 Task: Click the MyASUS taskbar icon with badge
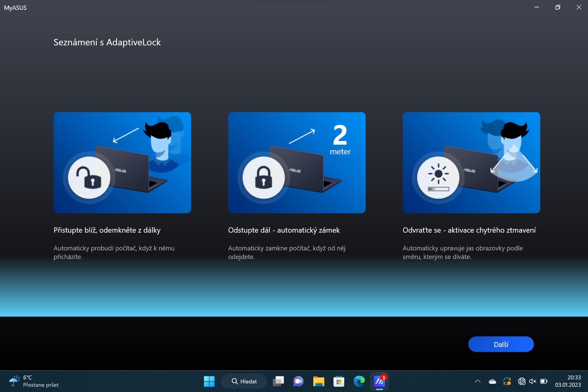[x=379, y=381]
